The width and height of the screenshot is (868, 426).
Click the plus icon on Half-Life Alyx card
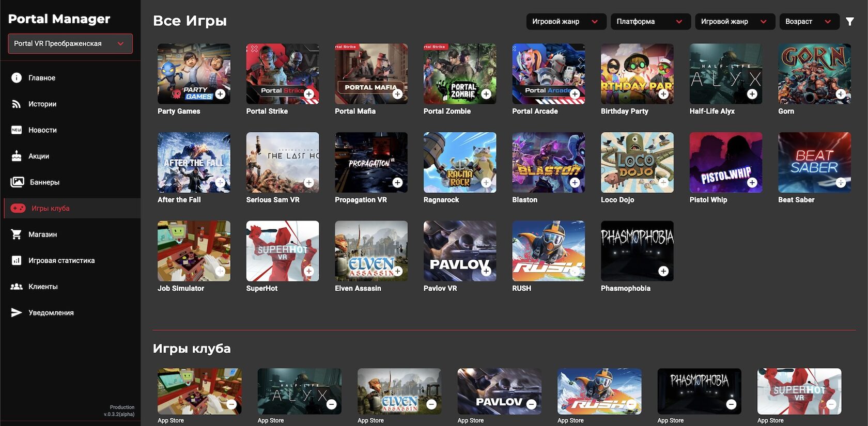click(752, 94)
